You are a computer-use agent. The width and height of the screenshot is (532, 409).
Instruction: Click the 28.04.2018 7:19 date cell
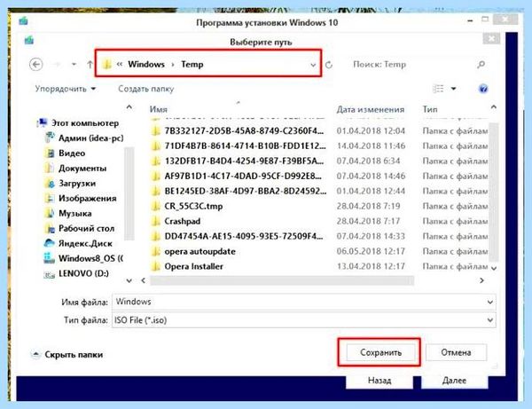[368, 206]
